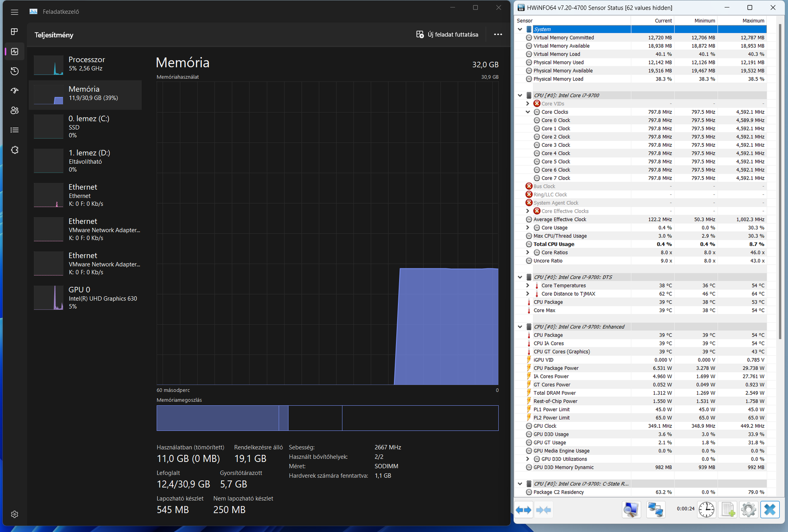788x532 pixels.
Task: Open Processes page in Task Manager sidebar
Action: (x=15, y=32)
